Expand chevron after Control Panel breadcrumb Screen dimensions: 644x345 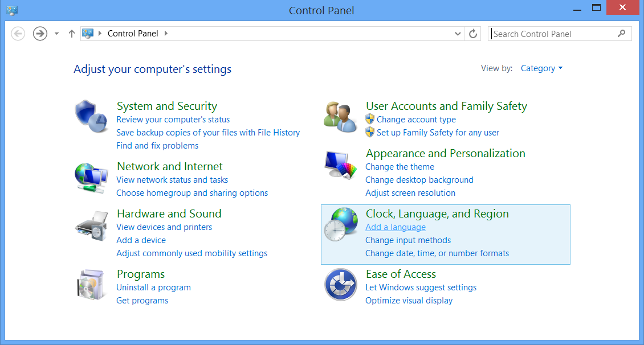click(x=166, y=34)
